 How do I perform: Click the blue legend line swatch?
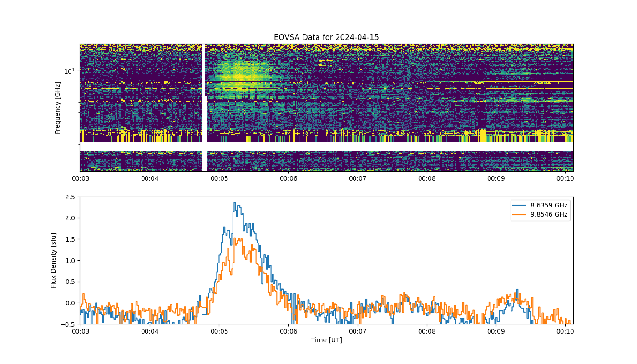pos(520,206)
